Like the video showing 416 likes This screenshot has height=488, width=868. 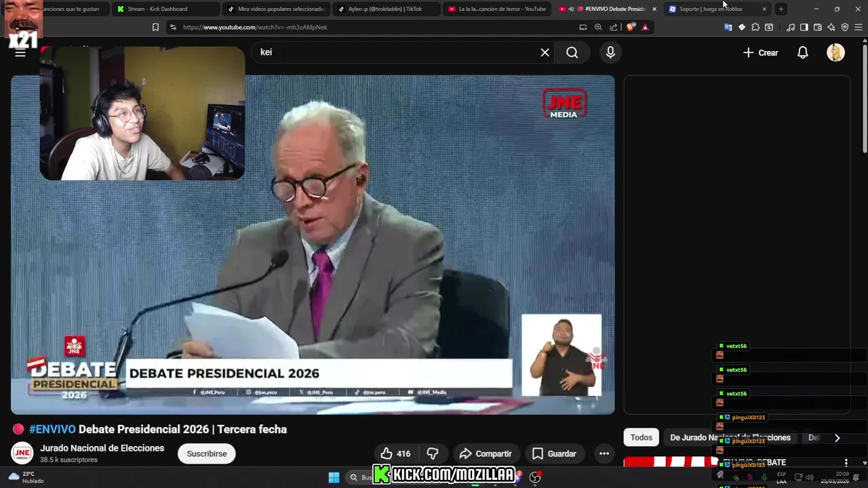pos(395,453)
